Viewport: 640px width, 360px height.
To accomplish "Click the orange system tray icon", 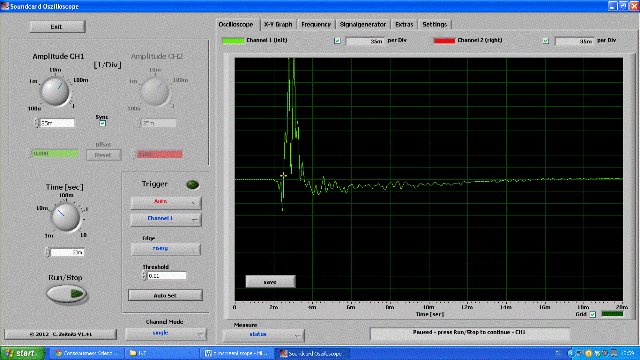I will point(588,353).
